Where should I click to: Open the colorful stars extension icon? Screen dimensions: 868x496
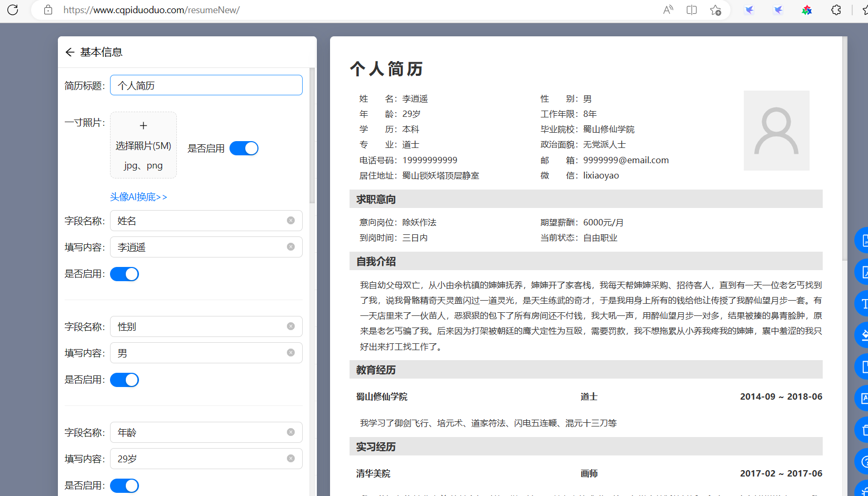pyautogui.click(x=806, y=9)
